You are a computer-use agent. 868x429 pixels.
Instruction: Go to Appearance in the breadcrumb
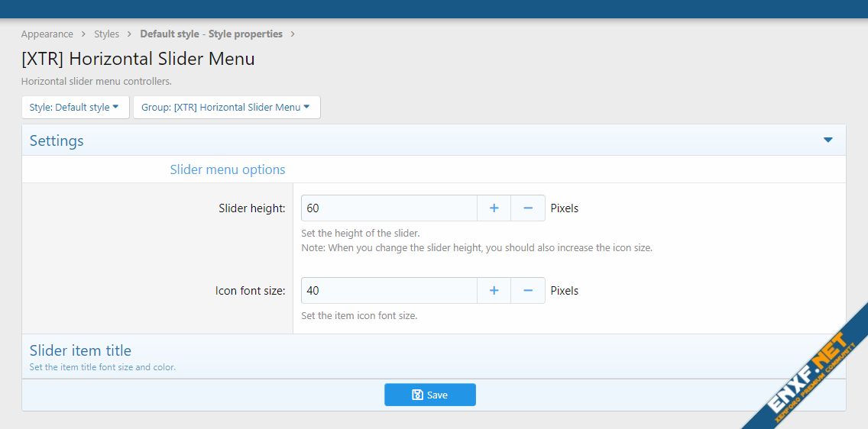pos(47,34)
